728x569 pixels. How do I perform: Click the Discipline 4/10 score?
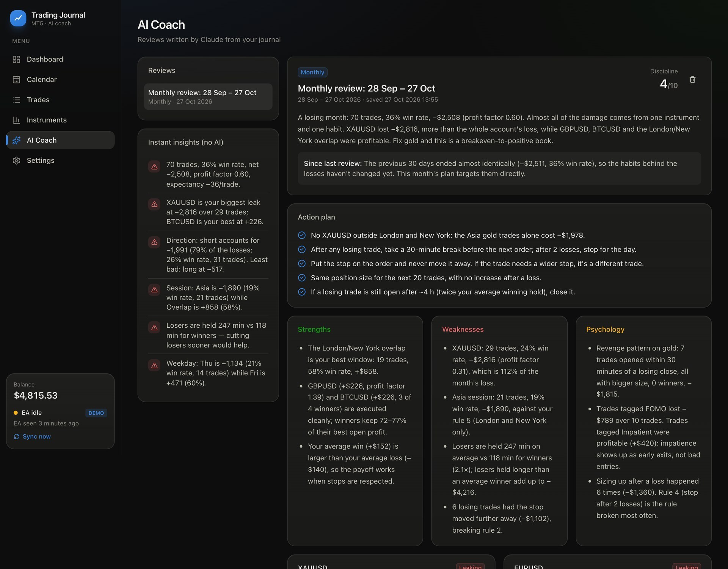point(668,84)
